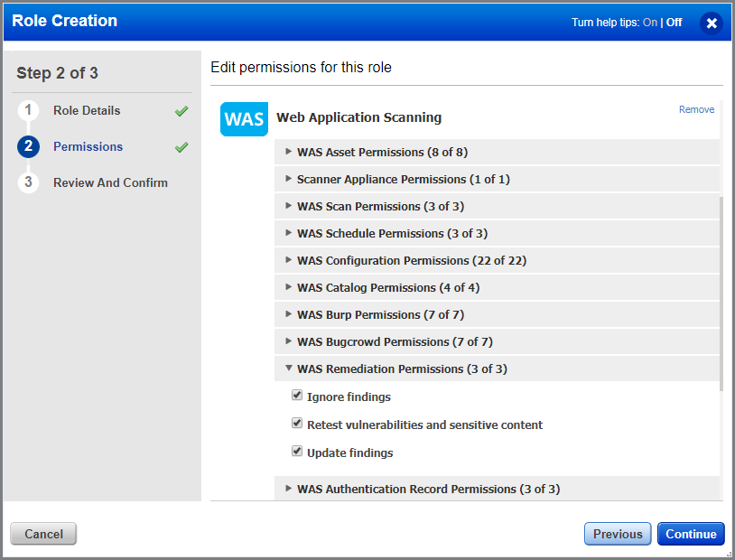Expand WAS Asset Permissions

coord(289,152)
